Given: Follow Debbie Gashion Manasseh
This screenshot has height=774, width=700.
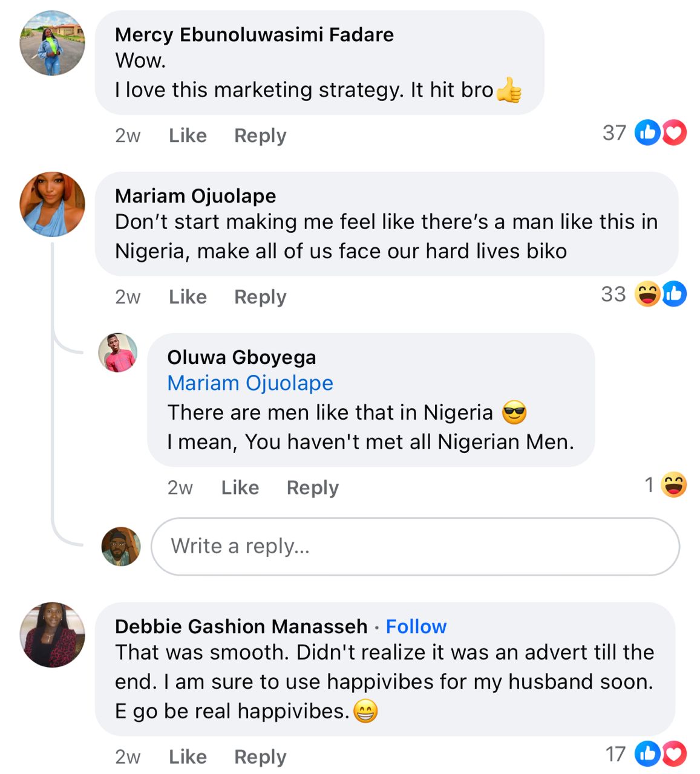Looking at the screenshot, I should coord(416,626).
